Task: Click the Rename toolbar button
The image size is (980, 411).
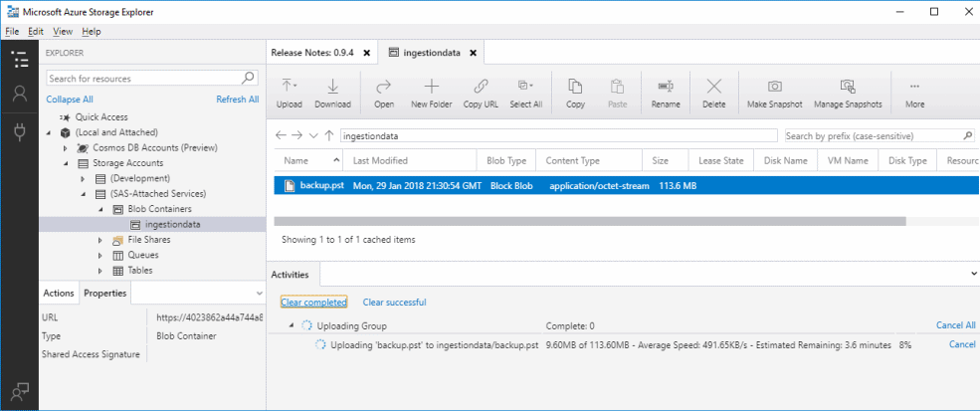Action: pos(666,94)
